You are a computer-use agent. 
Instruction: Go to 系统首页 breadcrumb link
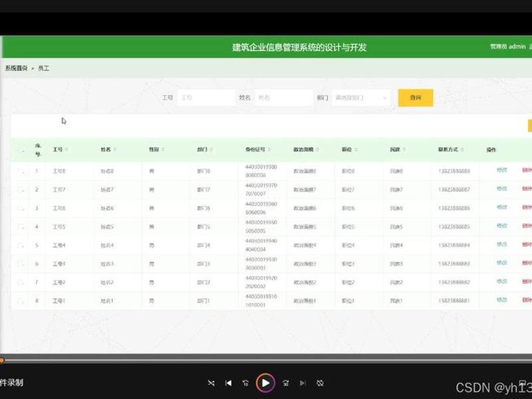click(16, 68)
